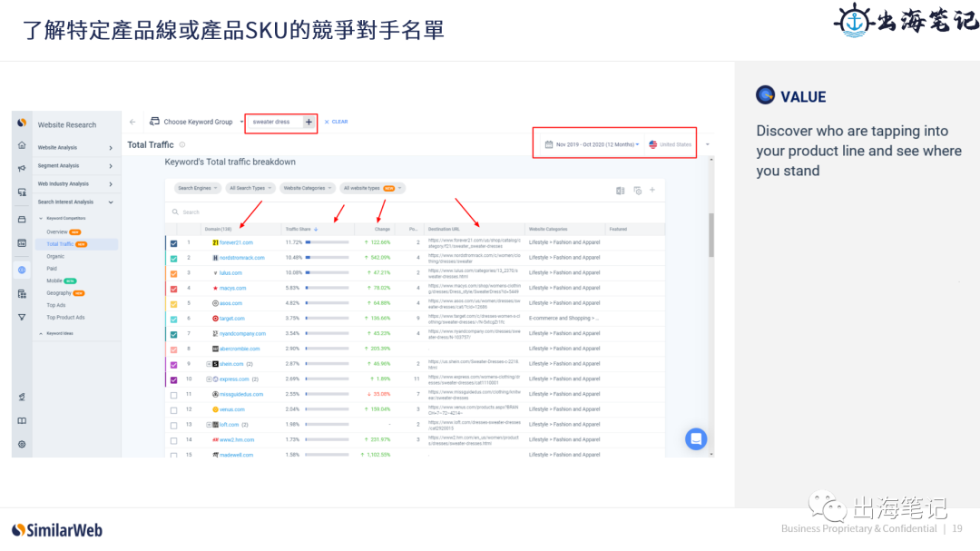
Task: Open the table display settings icon
Action: [x=639, y=190]
